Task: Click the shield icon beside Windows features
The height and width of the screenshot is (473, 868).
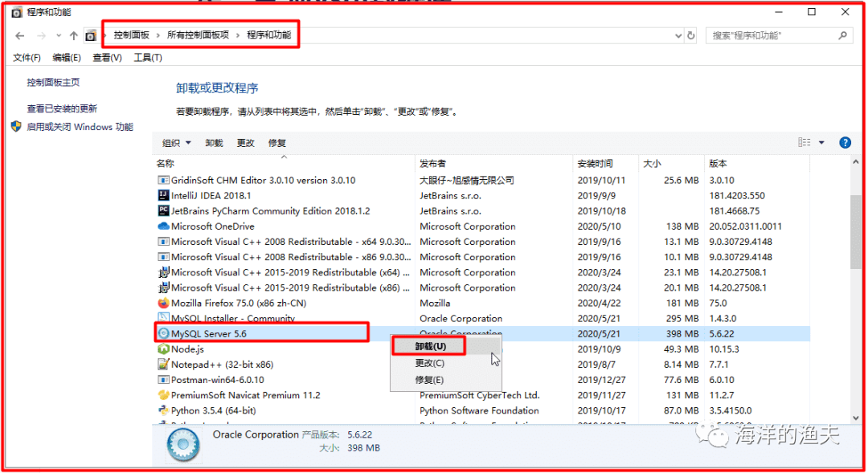Action: [16, 127]
